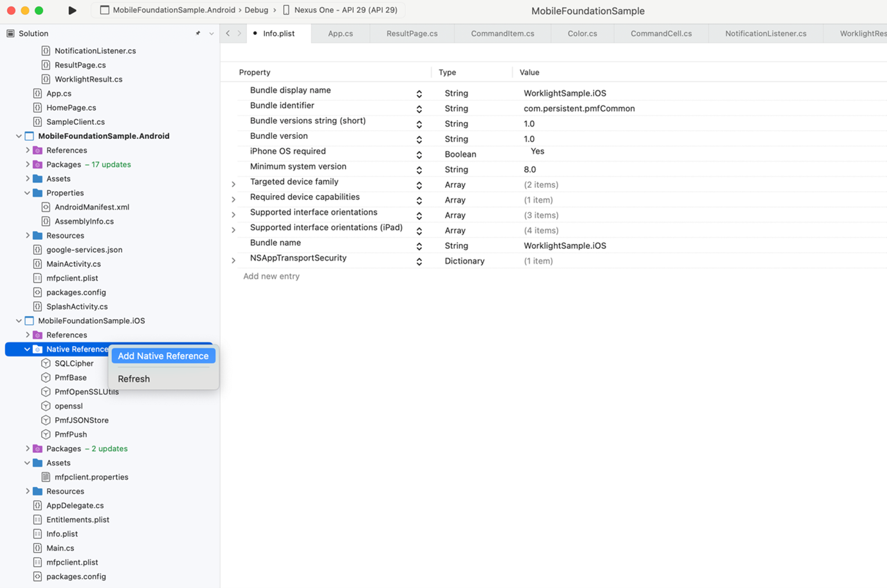Select Add Native Reference menu item
The height and width of the screenshot is (588, 887).
163,356
